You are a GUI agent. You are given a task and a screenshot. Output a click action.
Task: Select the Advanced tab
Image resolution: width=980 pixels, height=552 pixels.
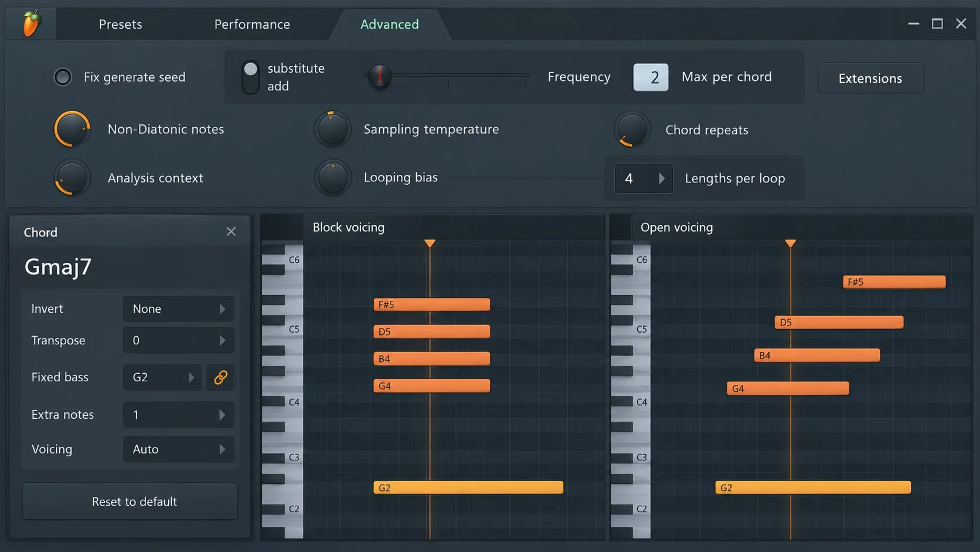coord(390,24)
